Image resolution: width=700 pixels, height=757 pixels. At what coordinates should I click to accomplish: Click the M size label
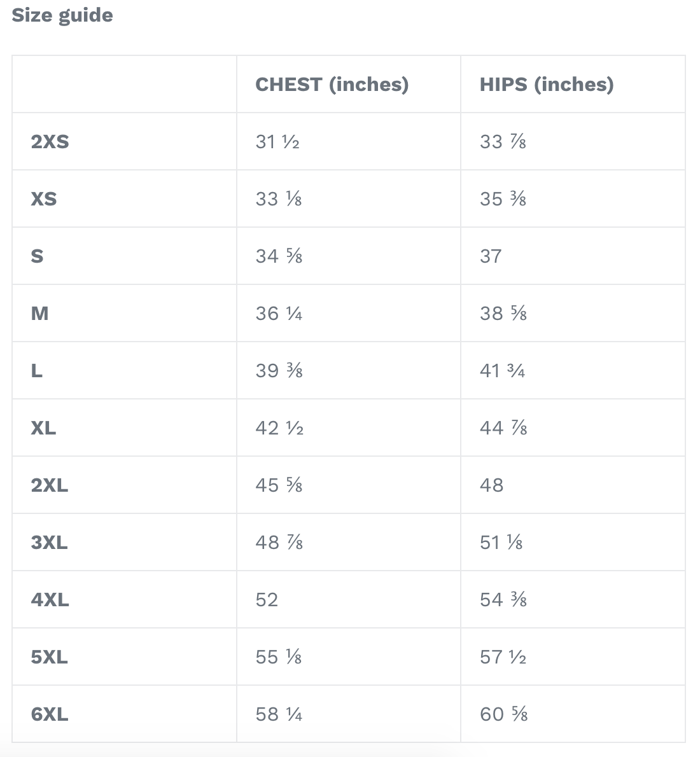[39, 313]
